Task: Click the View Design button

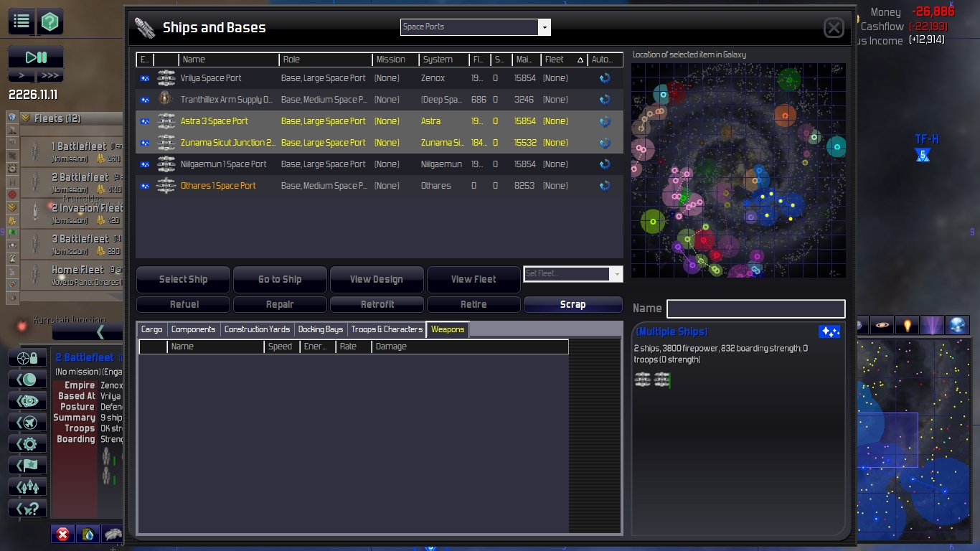Action: (377, 279)
